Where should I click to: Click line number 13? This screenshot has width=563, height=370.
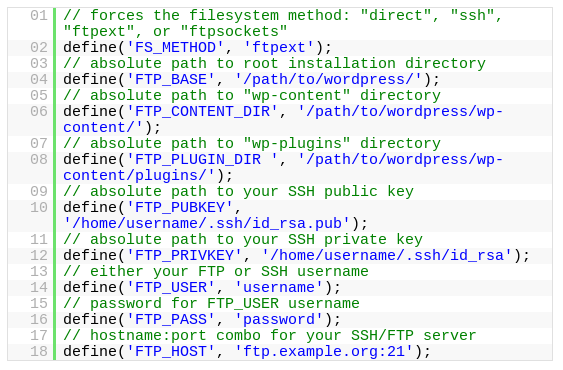coord(39,272)
